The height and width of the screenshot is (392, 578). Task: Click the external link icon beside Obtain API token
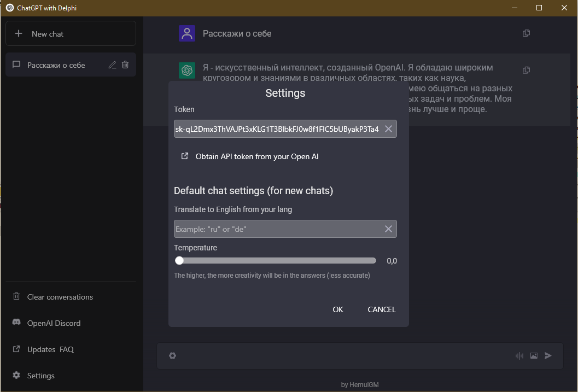click(185, 156)
